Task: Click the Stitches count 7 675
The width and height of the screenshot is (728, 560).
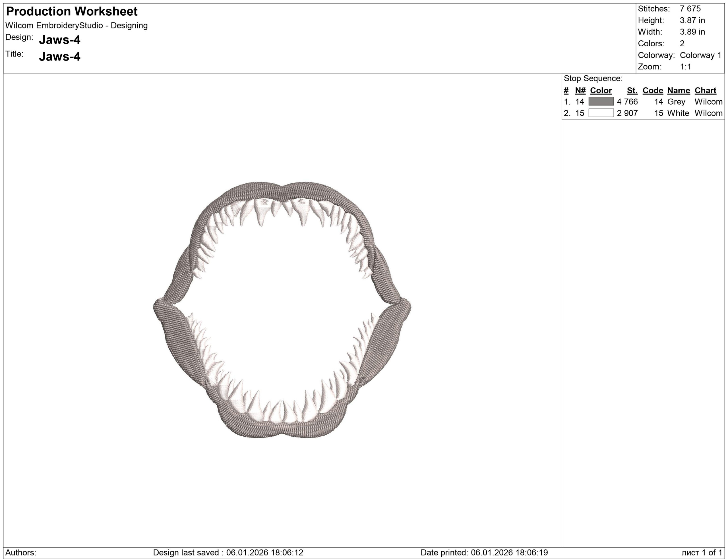Action: (x=690, y=9)
